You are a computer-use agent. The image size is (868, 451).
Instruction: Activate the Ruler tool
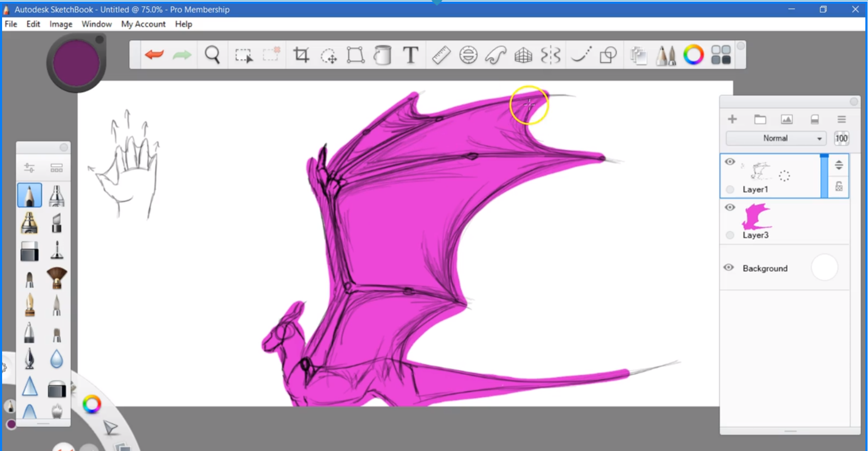point(441,55)
